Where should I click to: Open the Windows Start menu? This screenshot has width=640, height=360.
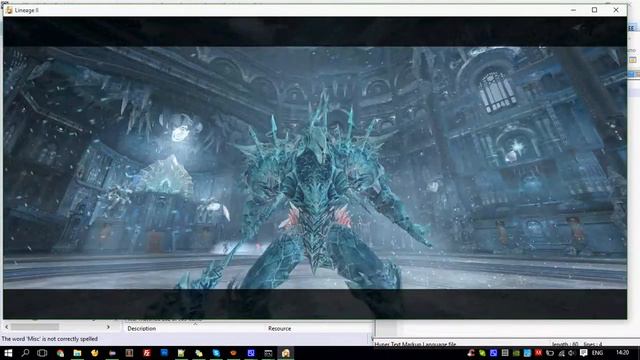coord(8,353)
